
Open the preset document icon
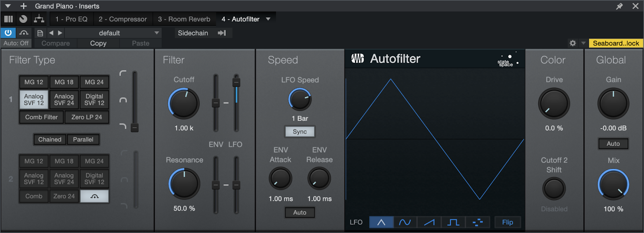[x=40, y=33]
